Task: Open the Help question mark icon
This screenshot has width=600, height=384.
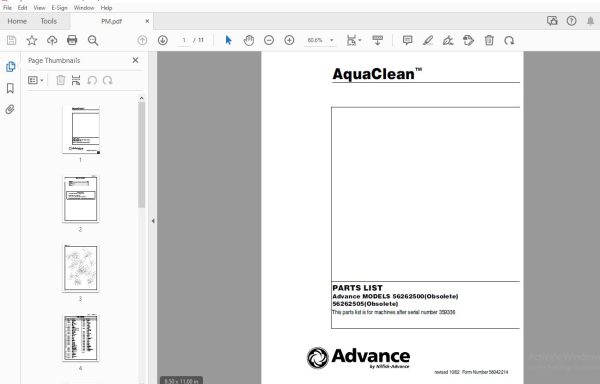Action: click(571, 21)
